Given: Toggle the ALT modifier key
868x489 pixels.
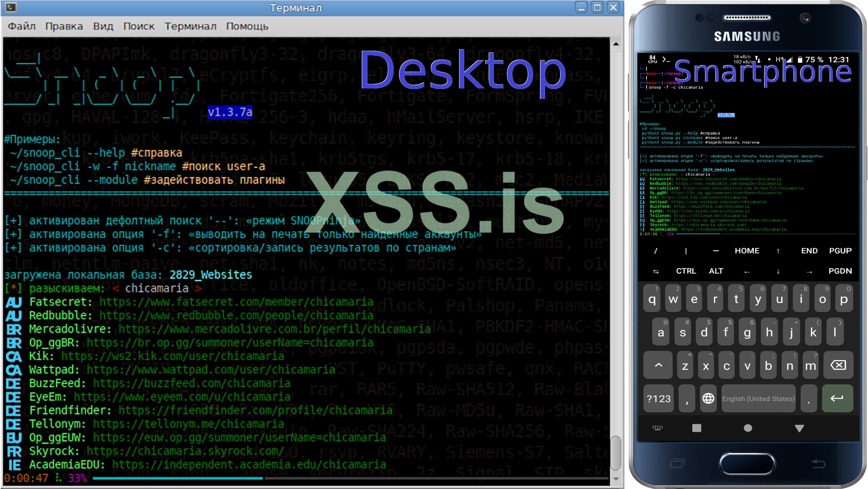Looking at the screenshot, I should (x=716, y=271).
